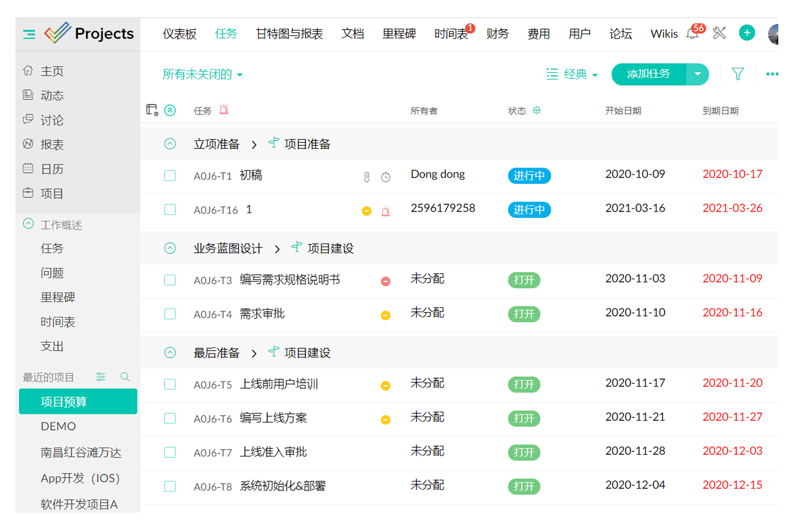
Task: Click search icon in recent projects
Action: (125, 377)
